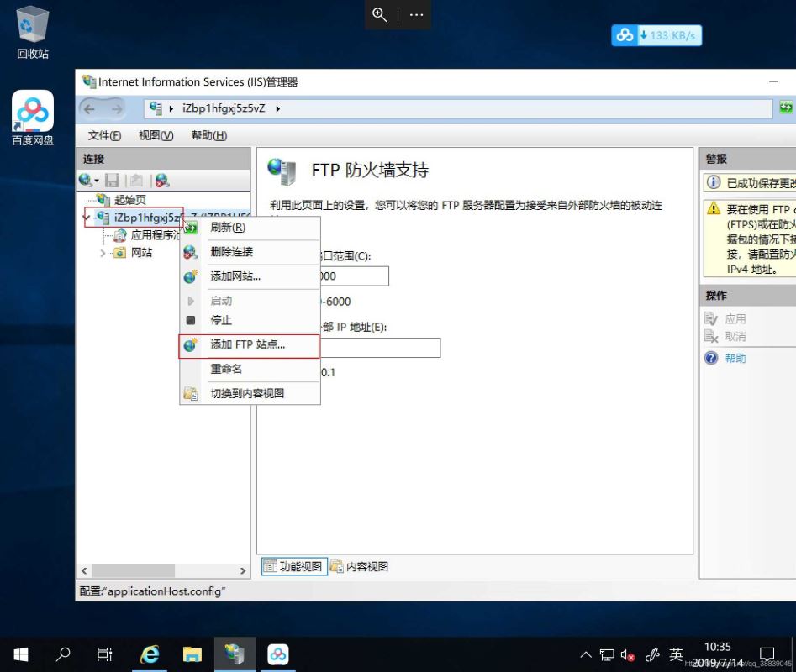Choose 添加 FTP 站点... from the context menu
This screenshot has height=672, width=796.
(250, 345)
